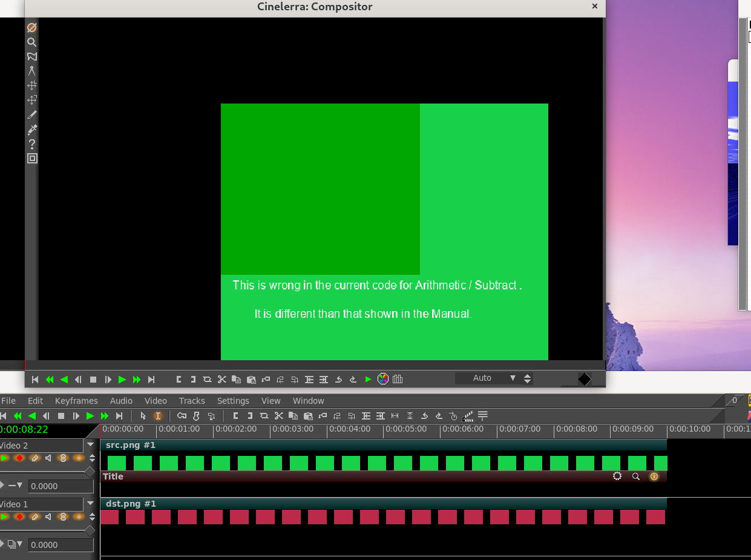The height and width of the screenshot is (560, 751).
Task: Open the Keyframes menu
Action: click(x=76, y=401)
